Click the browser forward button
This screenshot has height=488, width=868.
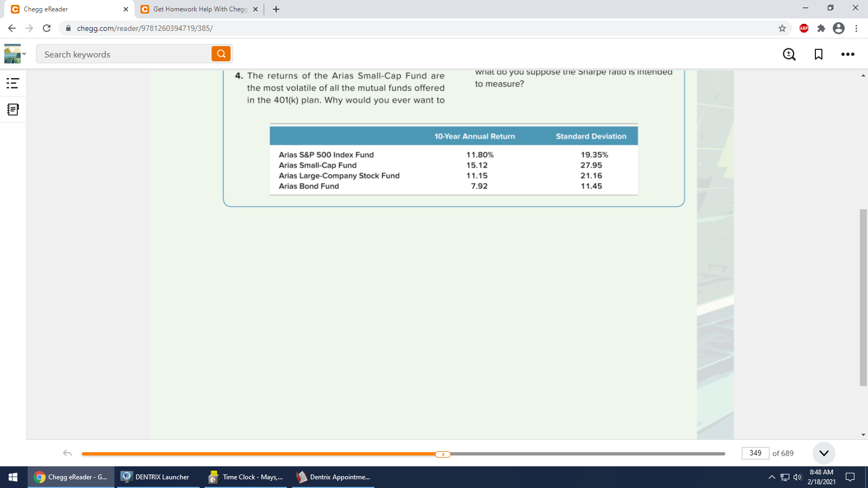[x=29, y=28]
